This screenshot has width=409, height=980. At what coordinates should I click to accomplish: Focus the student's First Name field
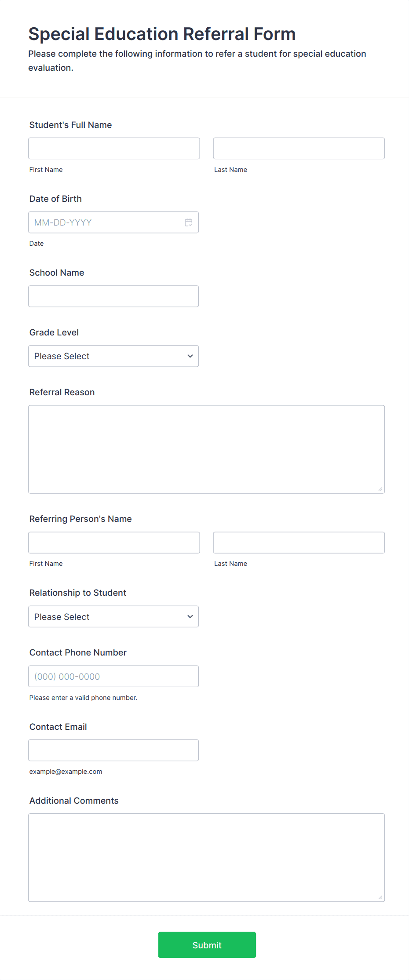[x=114, y=149]
